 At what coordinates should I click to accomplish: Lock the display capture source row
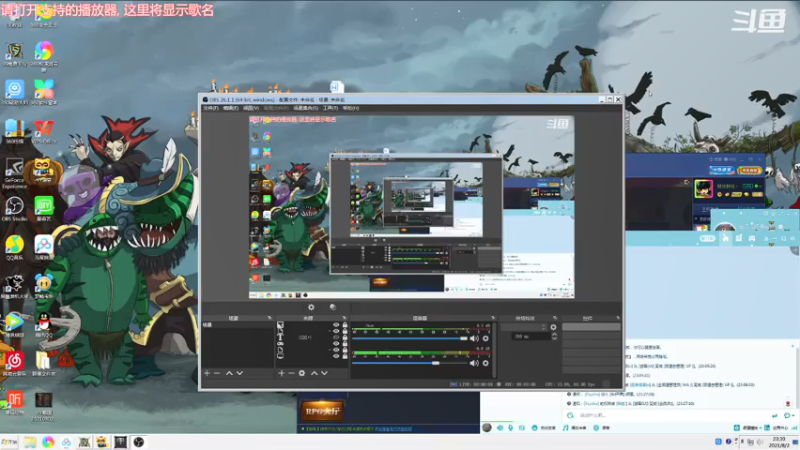click(x=345, y=356)
